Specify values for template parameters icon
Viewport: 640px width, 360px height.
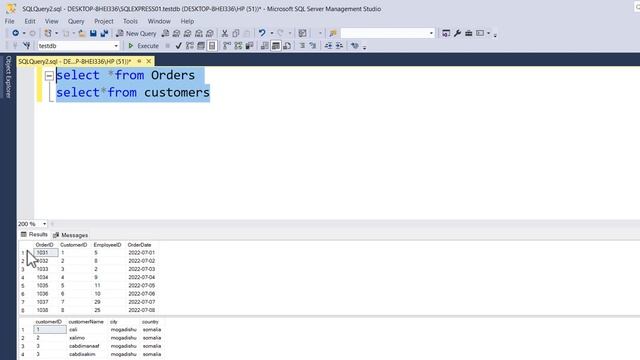pos(355,46)
